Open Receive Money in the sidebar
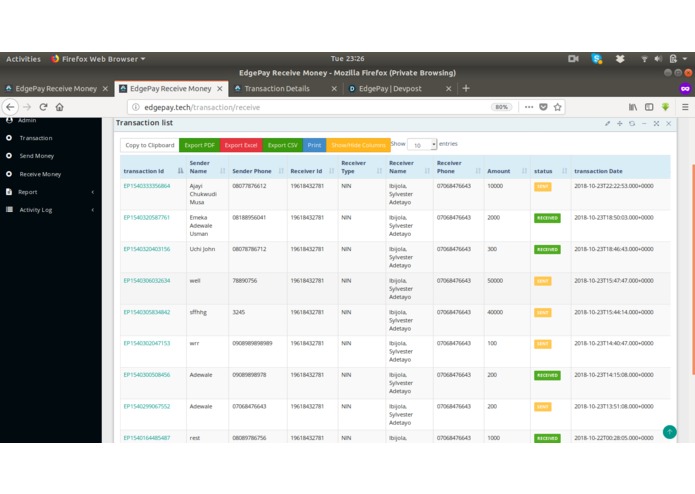This screenshot has width=695, height=494. (40, 174)
